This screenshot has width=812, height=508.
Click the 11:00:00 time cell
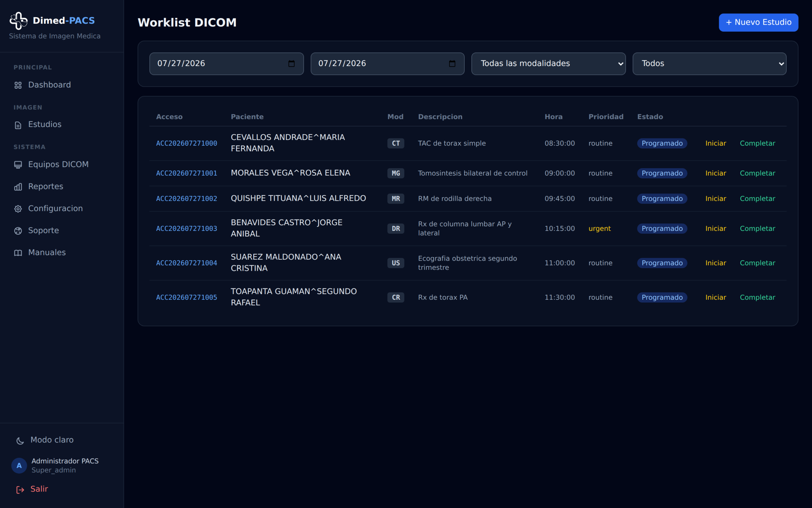tap(559, 263)
